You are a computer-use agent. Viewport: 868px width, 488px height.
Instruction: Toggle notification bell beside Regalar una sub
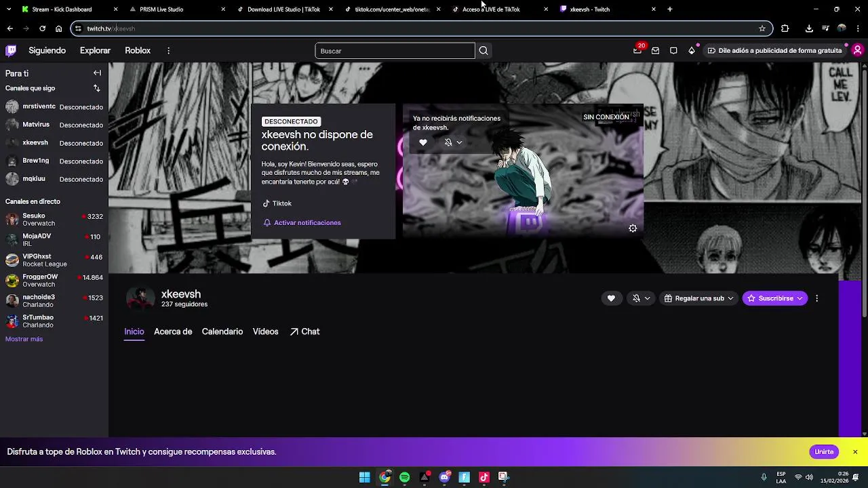(636, 298)
